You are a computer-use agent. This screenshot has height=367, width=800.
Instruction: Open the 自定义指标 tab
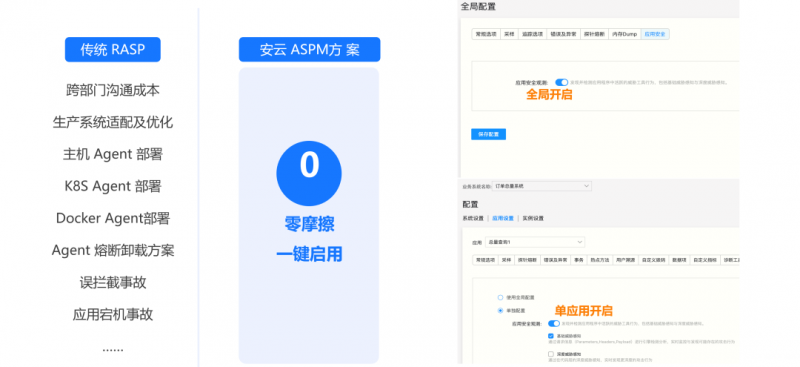click(704, 260)
